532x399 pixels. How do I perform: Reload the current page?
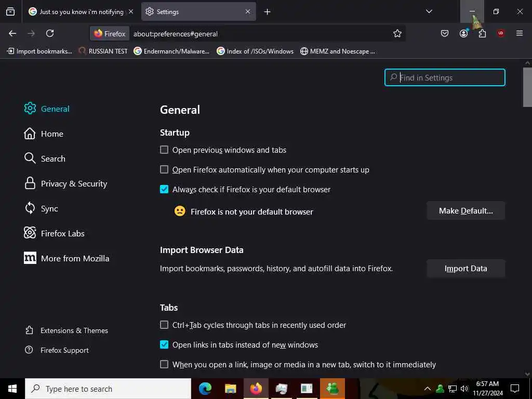[50, 33]
